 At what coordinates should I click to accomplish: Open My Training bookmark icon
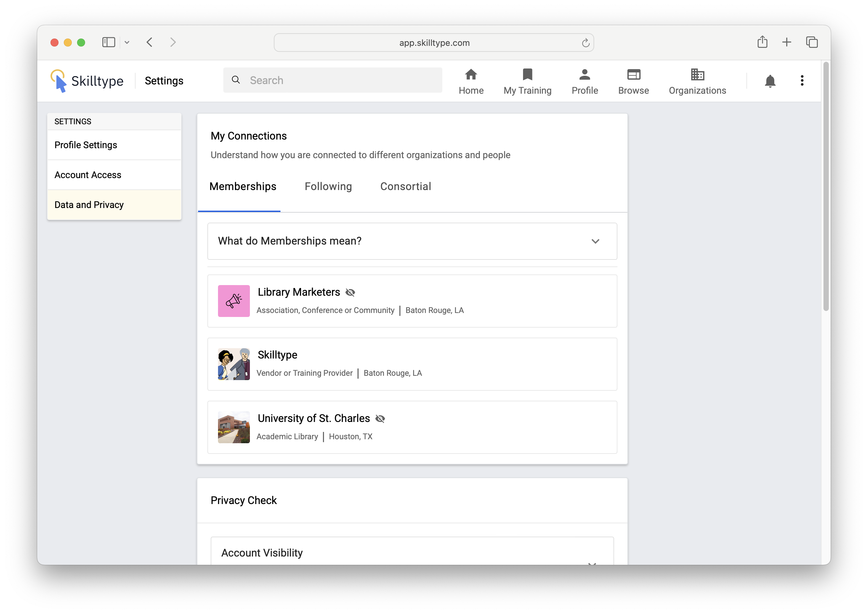(x=527, y=74)
